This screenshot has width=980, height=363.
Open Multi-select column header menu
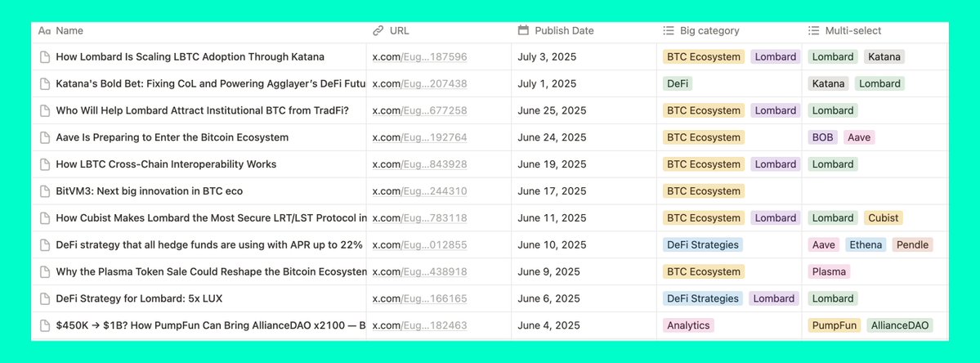tap(852, 31)
